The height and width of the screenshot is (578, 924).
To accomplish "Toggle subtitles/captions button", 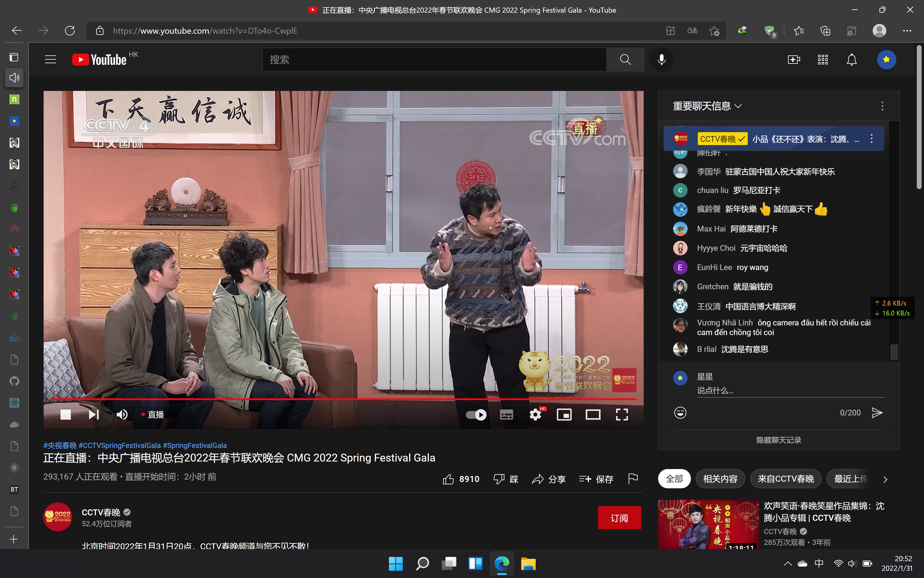I will [x=506, y=415].
